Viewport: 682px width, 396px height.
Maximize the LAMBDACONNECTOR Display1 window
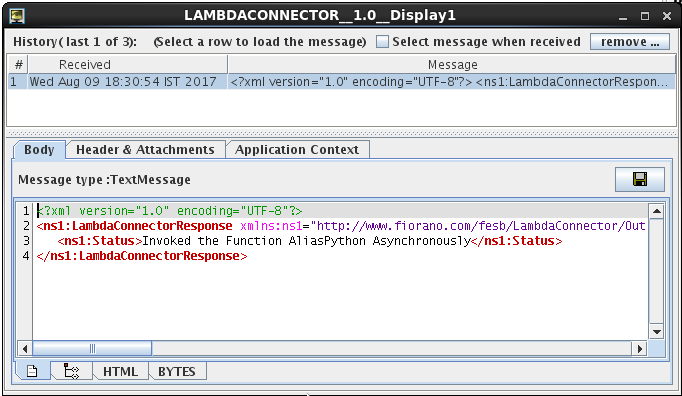[645, 17]
